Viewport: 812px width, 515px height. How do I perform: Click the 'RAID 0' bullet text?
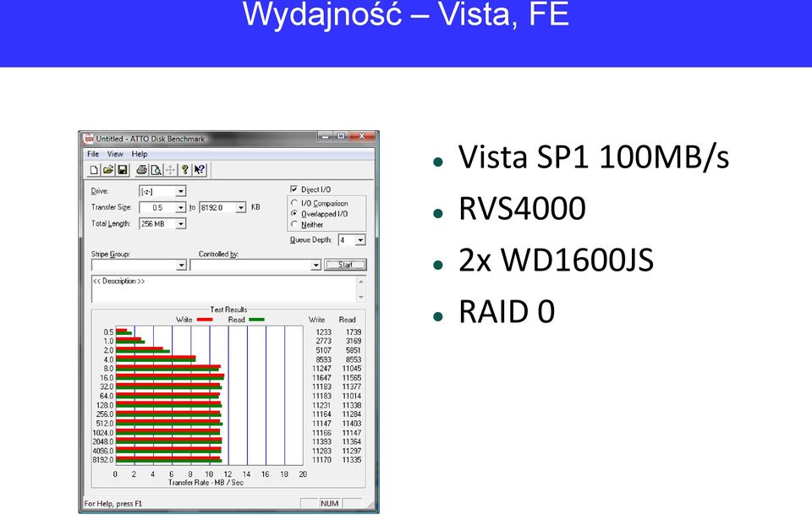coord(507,311)
